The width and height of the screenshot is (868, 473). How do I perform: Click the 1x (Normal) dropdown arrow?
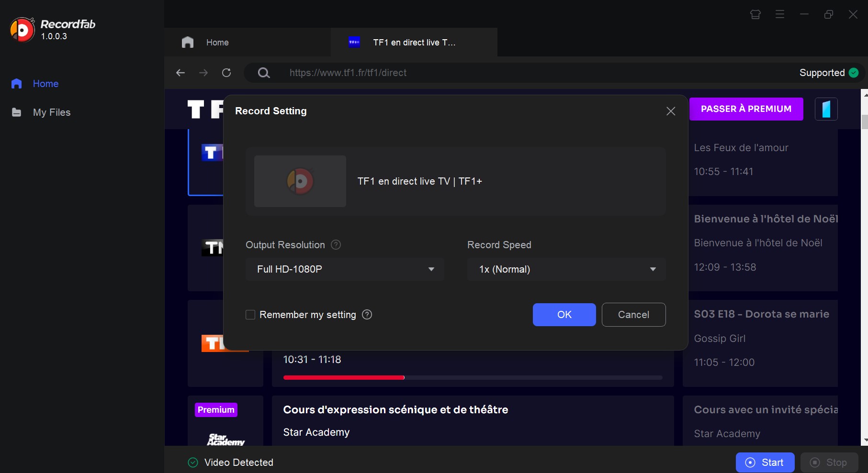(653, 269)
